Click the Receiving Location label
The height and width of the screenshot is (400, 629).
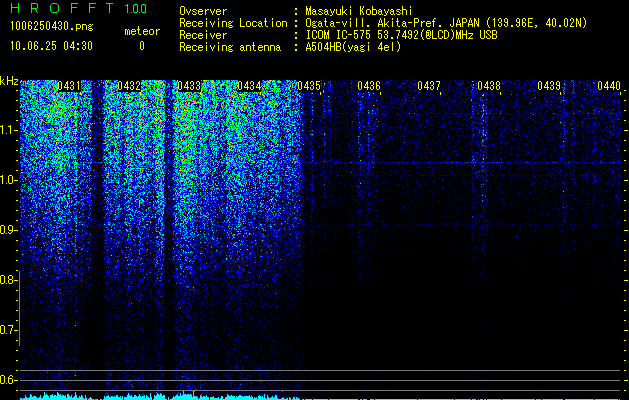pyautogui.click(x=233, y=23)
